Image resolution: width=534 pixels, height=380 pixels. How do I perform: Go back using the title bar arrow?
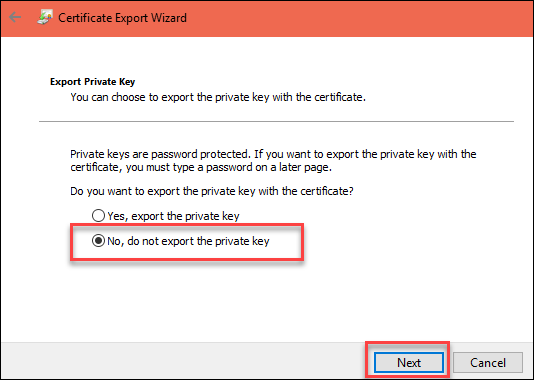(x=15, y=17)
